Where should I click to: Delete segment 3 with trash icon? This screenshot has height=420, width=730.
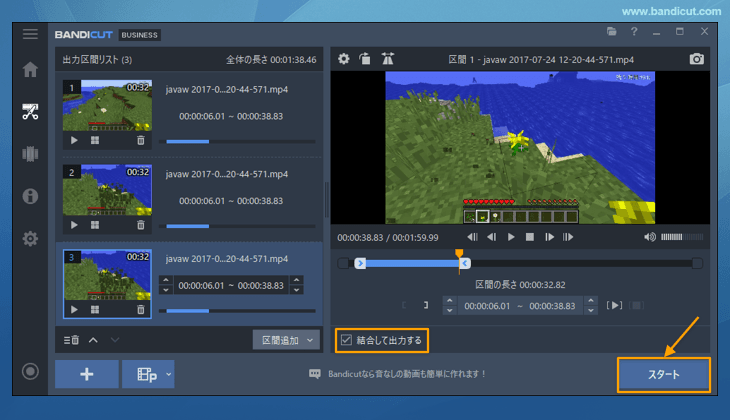tap(141, 310)
